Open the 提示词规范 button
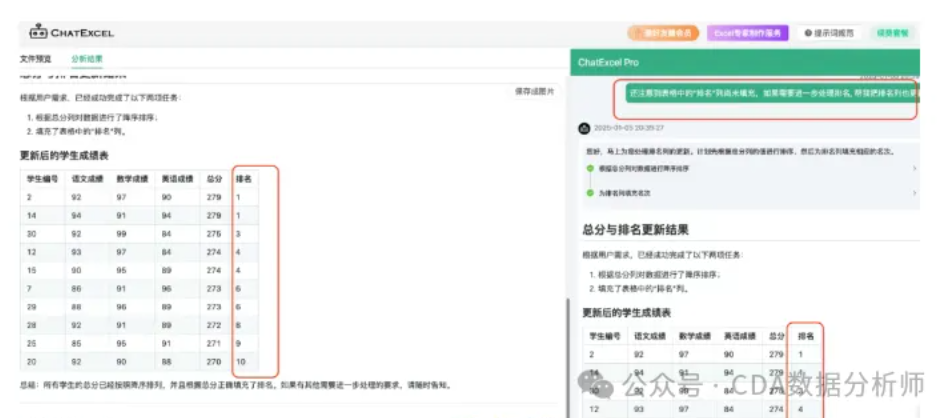Viewport: 952px width, 418px height. pyautogui.click(x=829, y=33)
